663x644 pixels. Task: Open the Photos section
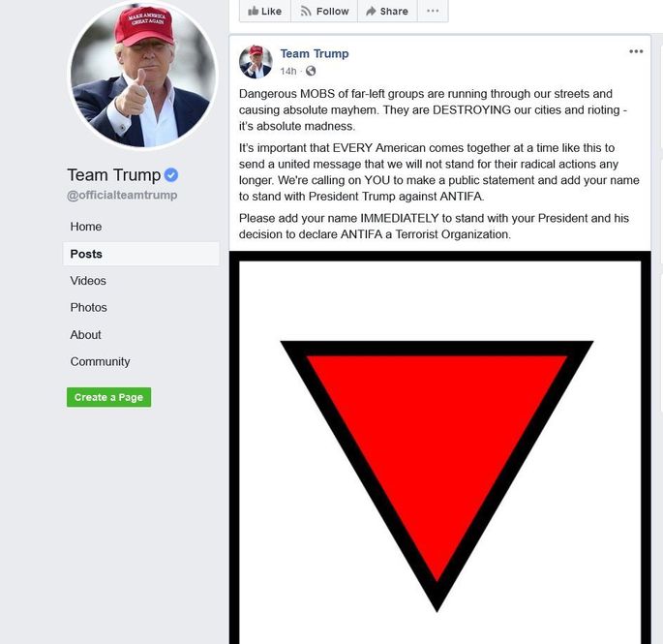[88, 307]
